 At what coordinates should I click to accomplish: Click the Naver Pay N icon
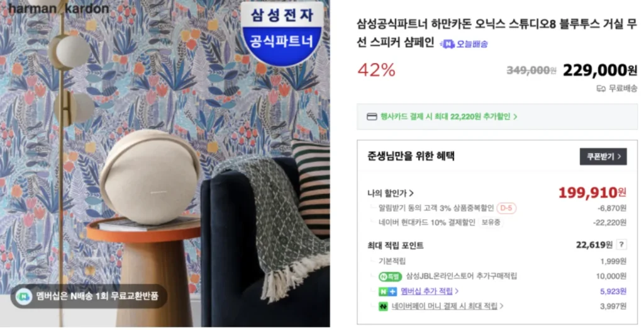point(383,306)
